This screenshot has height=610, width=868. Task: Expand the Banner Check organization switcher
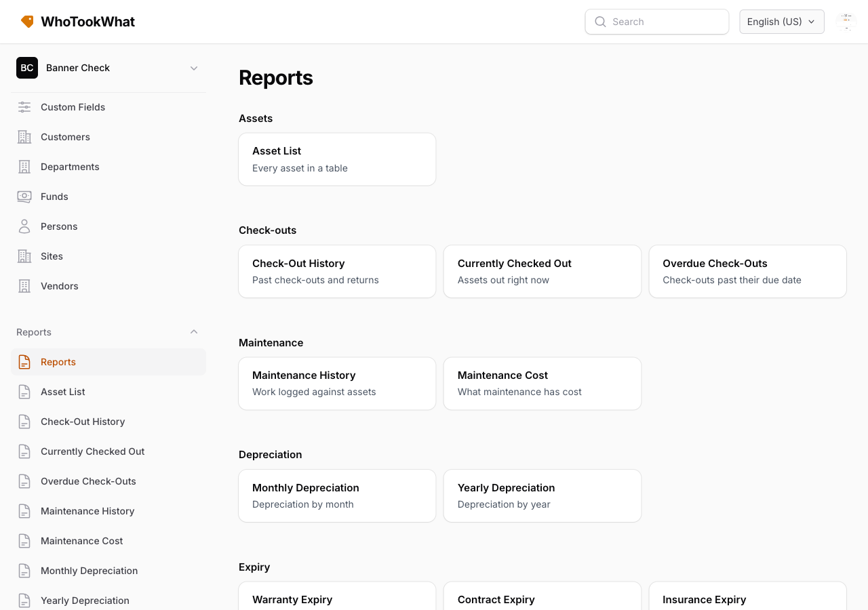(108, 68)
